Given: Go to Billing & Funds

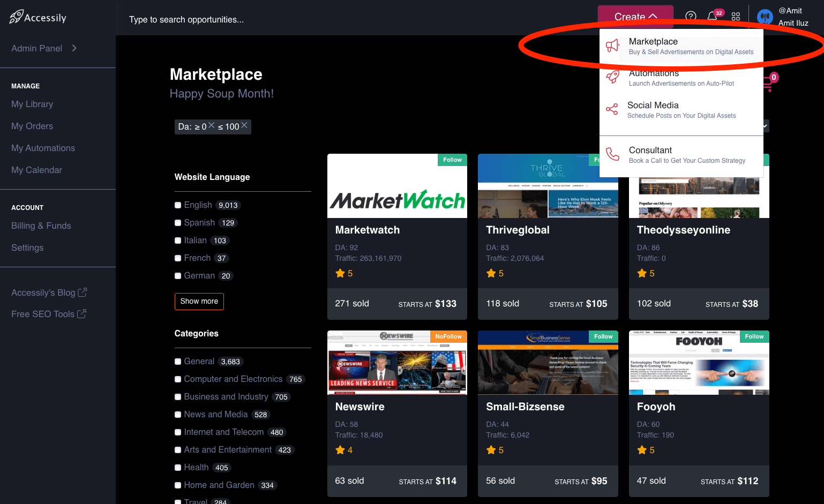Looking at the screenshot, I should click(x=41, y=225).
